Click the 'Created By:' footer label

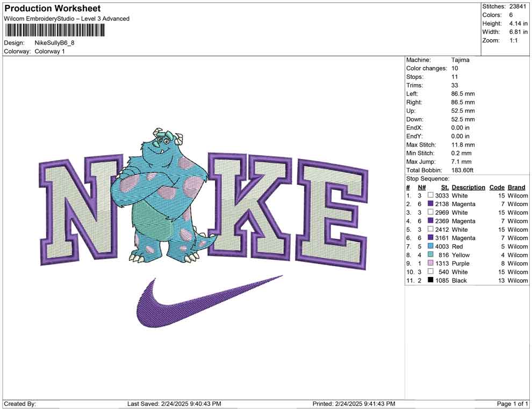pos(20,404)
